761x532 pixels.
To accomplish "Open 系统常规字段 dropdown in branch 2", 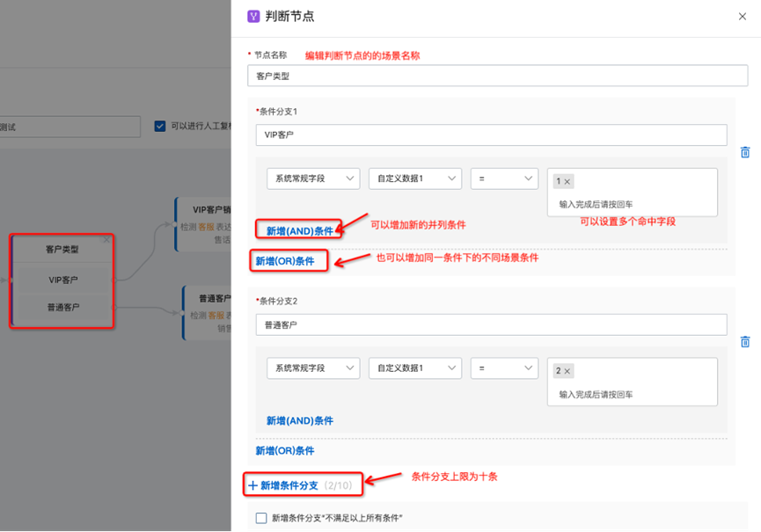I will (x=313, y=368).
